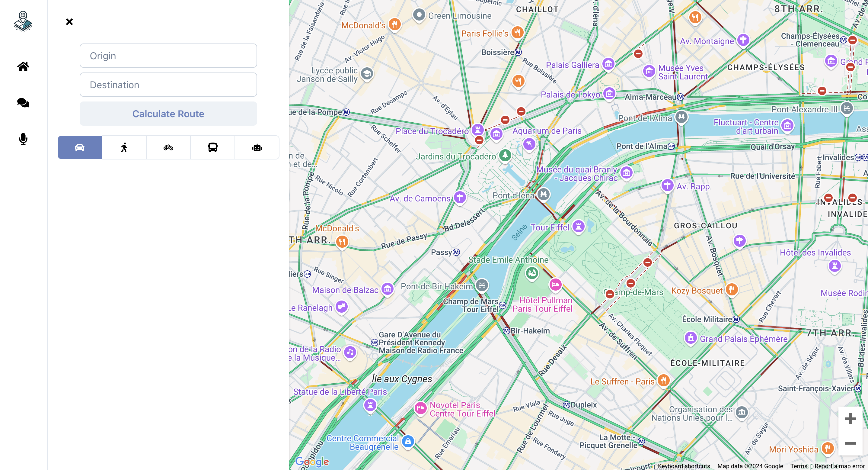Select the car driving mode
The image size is (868, 470).
79,147
